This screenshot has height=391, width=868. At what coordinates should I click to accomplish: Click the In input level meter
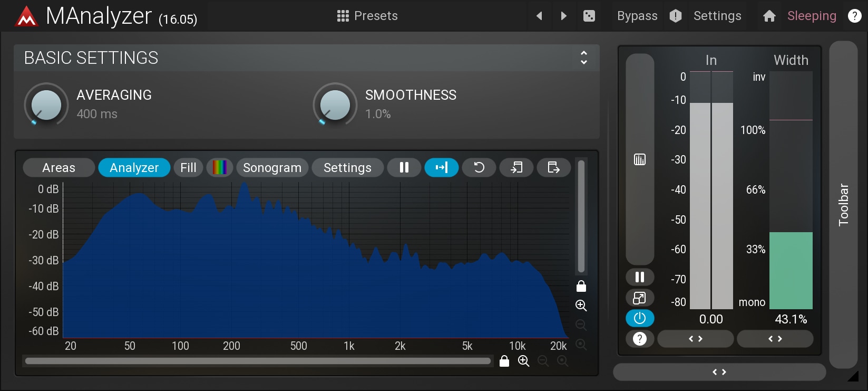711,190
